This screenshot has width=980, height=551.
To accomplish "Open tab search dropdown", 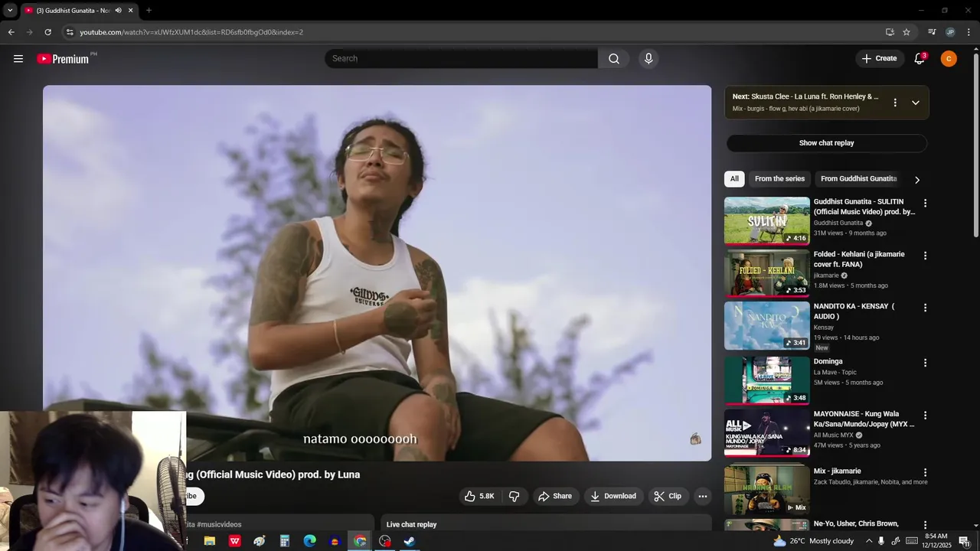I will (x=10, y=11).
